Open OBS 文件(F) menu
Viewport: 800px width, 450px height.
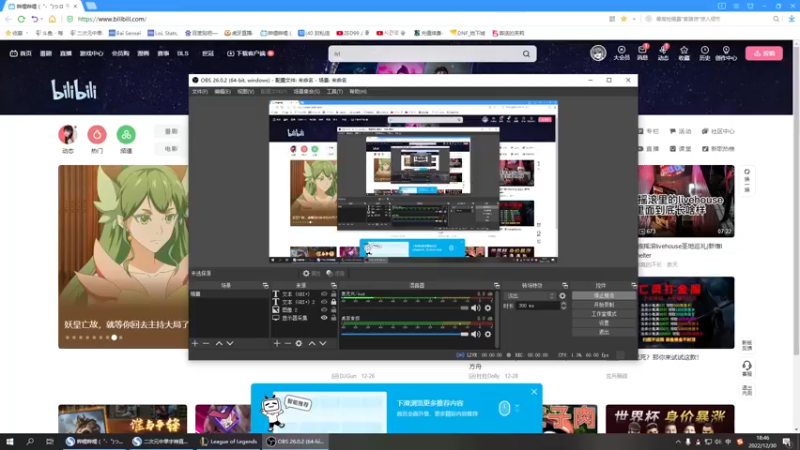(x=199, y=92)
